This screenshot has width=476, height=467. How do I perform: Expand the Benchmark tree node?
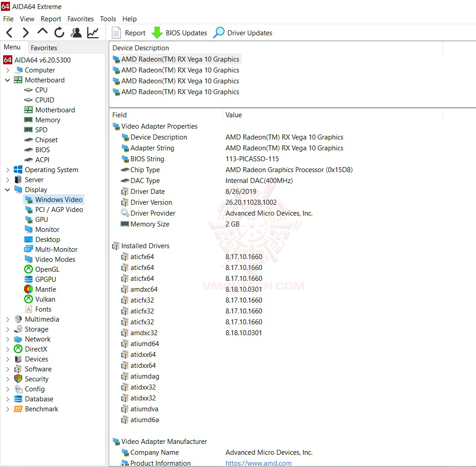click(8, 409)
